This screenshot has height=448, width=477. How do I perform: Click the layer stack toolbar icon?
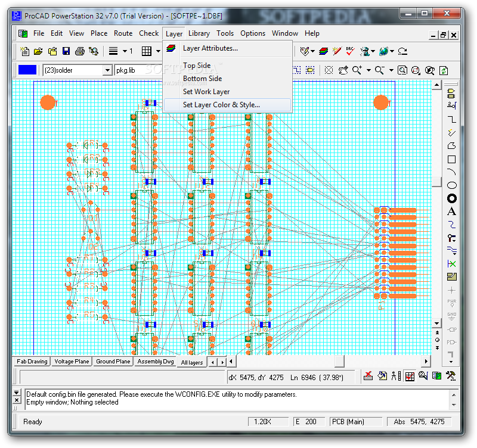(323, 51)
